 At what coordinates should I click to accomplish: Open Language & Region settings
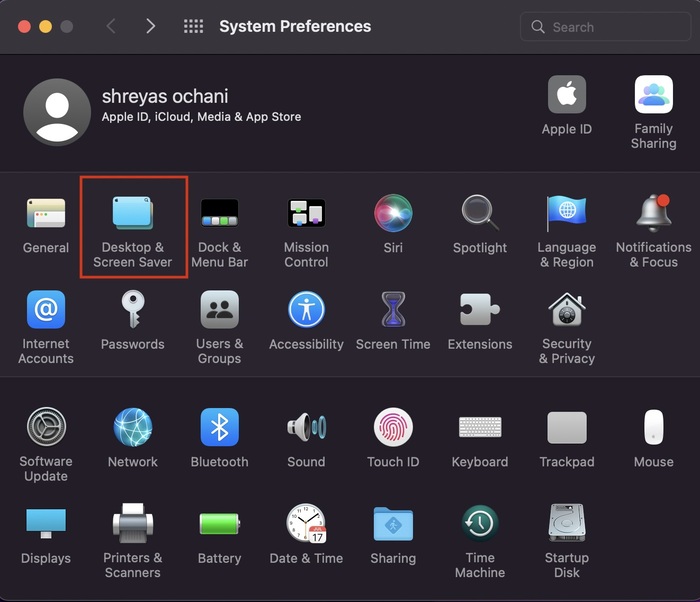567,213
